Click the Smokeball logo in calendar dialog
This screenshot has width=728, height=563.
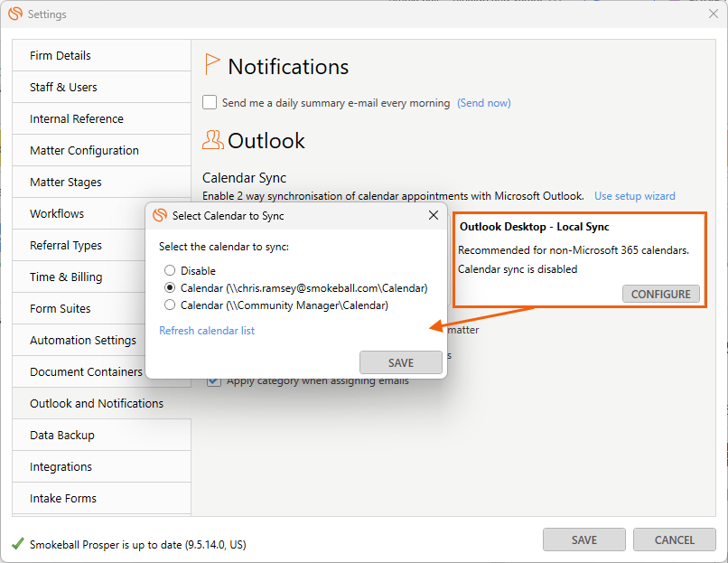point(160,215)
